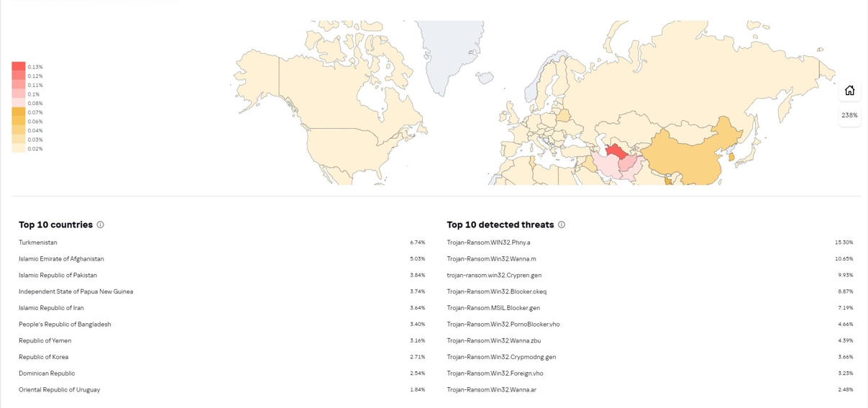Screen dimensions: 868x408
Task: Click info icon beside Top 10 detected threats
Action: click(562, 225)
